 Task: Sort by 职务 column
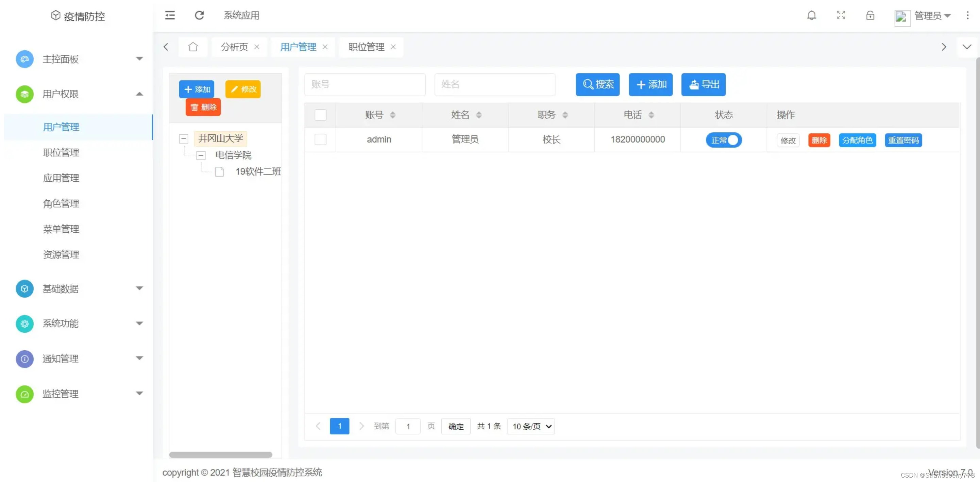[x=565, y=115]
